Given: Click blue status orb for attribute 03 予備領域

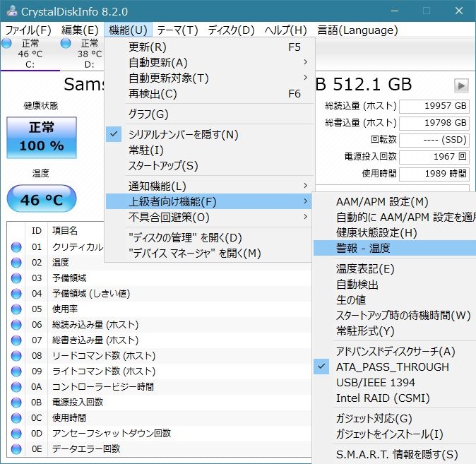Looking at the screenshot, I should (x=16, y=278).
